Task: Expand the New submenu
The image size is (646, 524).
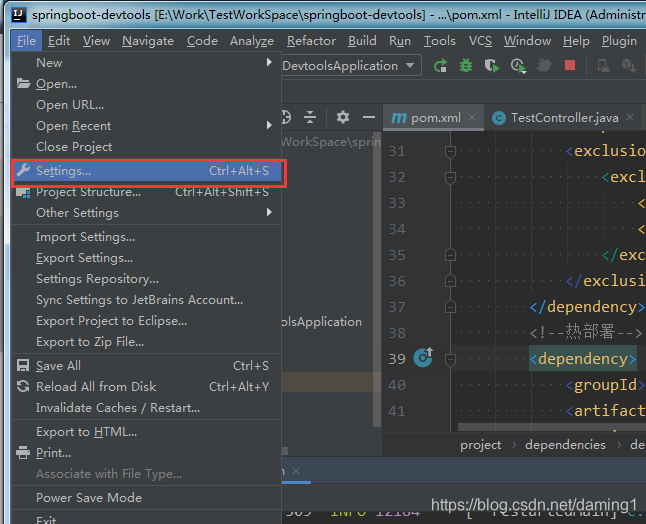Action: (x=146, y=63)
